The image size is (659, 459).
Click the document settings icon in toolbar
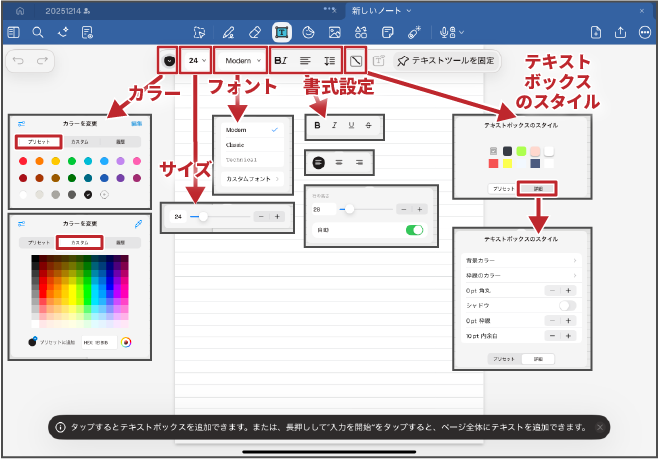pos(88,32)
